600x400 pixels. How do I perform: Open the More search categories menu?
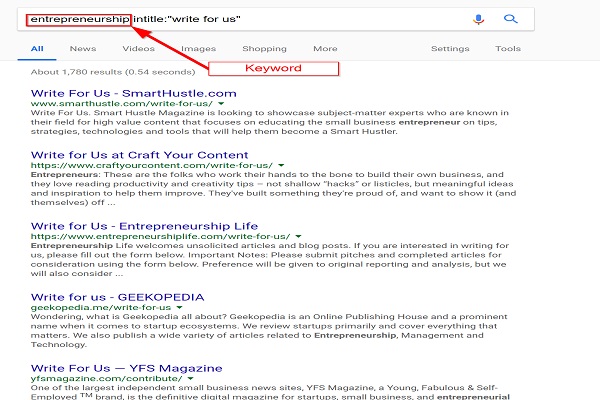point(325,49)
